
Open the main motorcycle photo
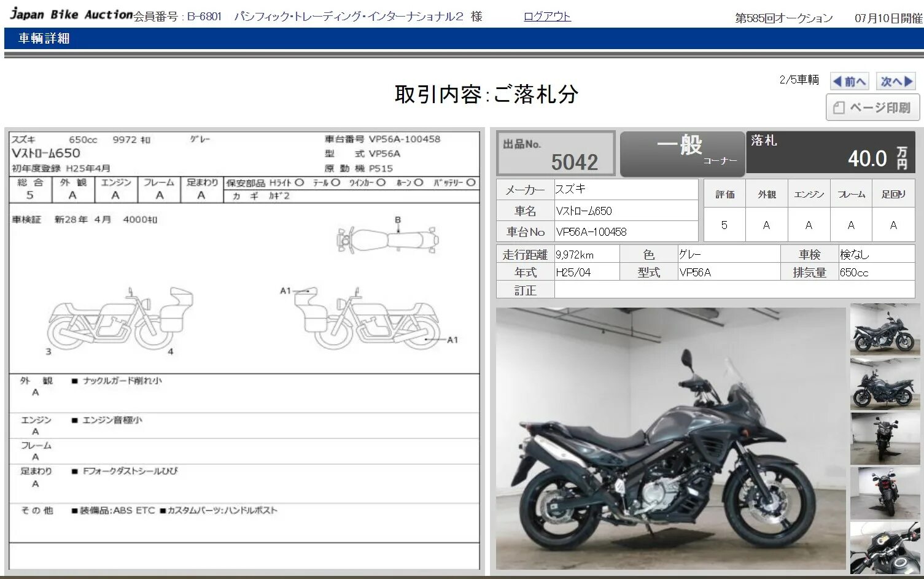[x=670, y=438]
